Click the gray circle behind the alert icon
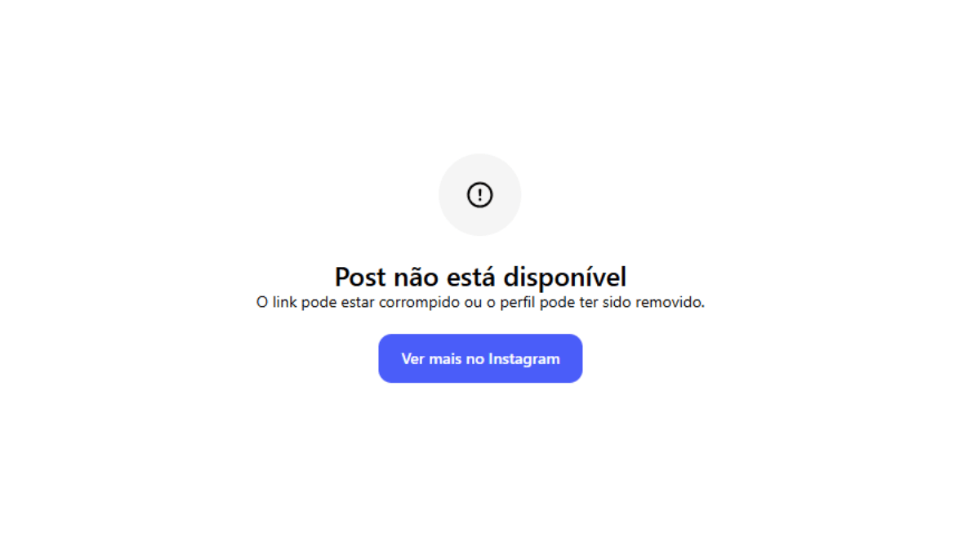This screenshot has height=551, width=980. click(479, 195)
